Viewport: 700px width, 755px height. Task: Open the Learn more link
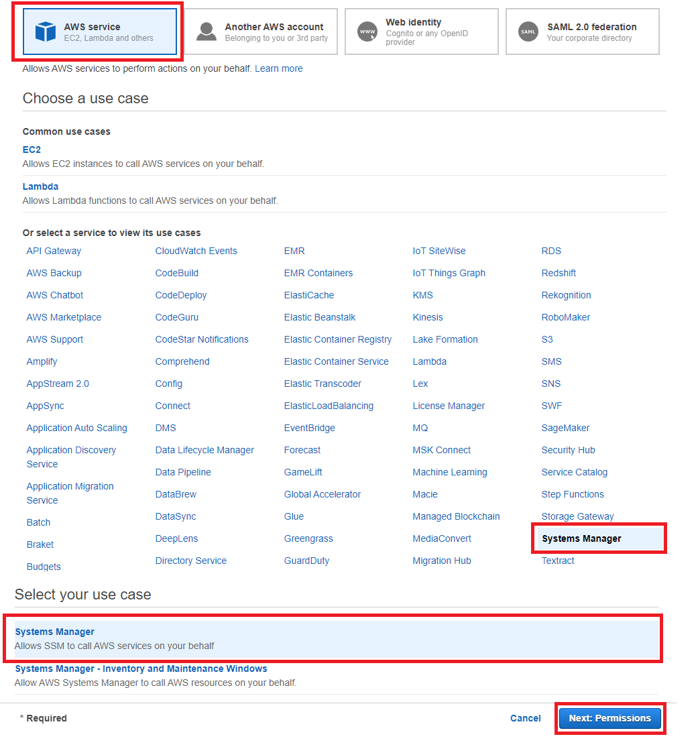click(279, 69)
